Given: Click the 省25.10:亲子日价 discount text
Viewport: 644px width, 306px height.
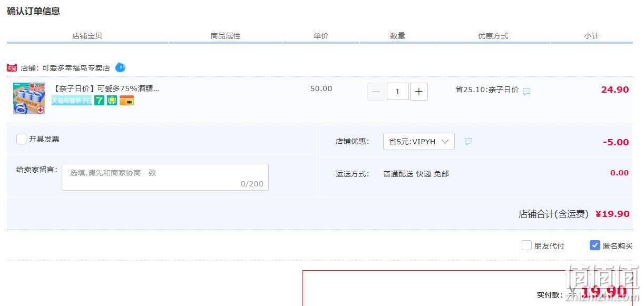Looking at the screenshot, I should [x=487, y=90].
